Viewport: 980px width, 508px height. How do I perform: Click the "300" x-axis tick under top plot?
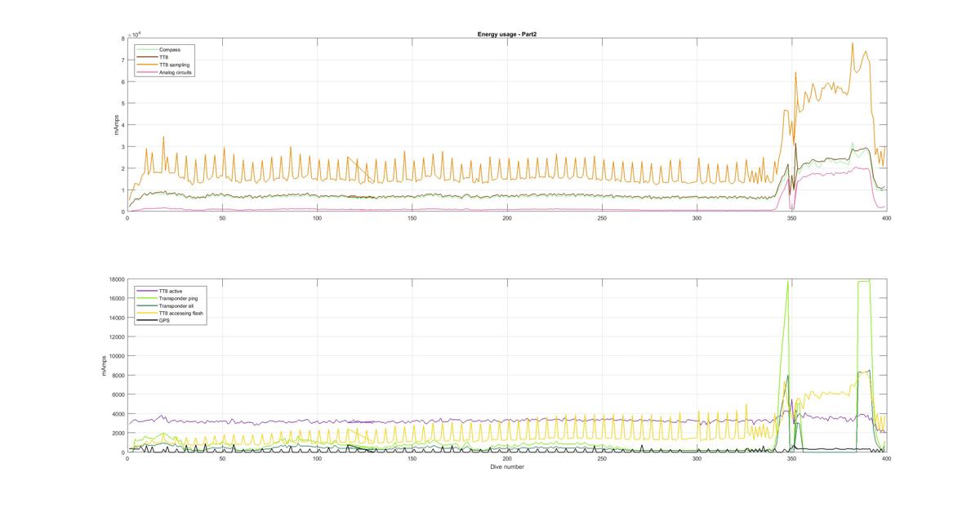tap(697, 218)
